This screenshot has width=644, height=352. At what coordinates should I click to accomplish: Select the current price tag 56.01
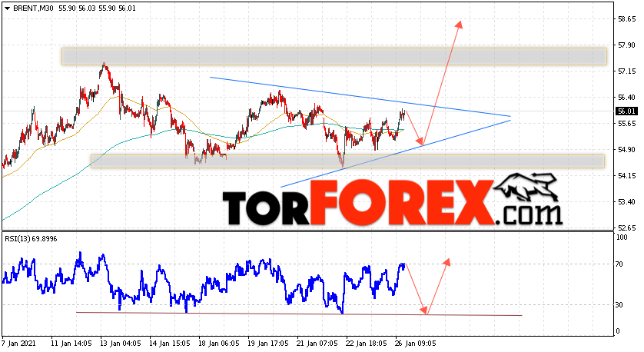coord(627,111)
